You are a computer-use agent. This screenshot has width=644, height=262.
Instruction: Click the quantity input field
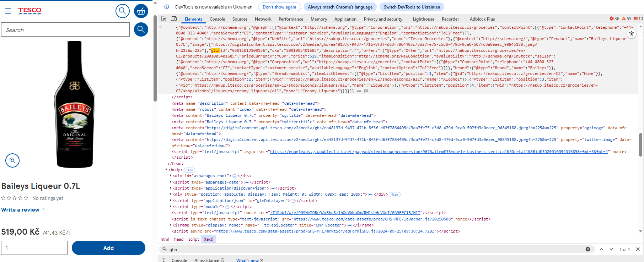point(34,248)
